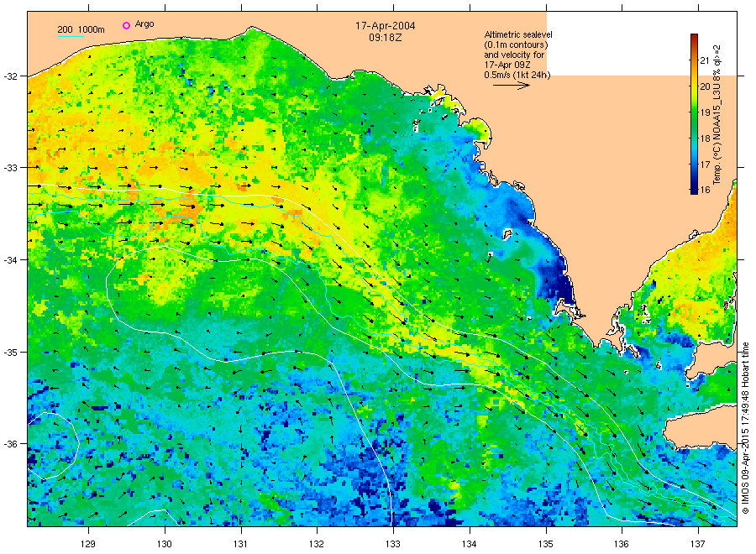Viewport: 756px width, 554px height.
Task: Click the 16 degree color bar label
Action: [x=705, y=190]
